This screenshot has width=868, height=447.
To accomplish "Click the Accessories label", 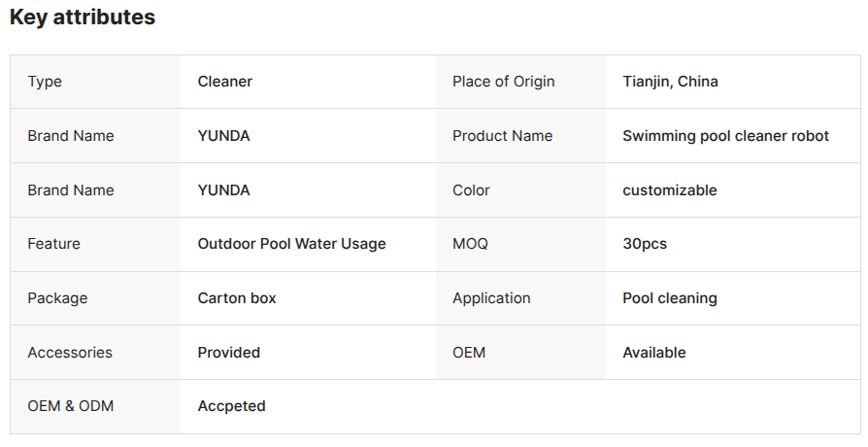I will (x=70, y=353).
